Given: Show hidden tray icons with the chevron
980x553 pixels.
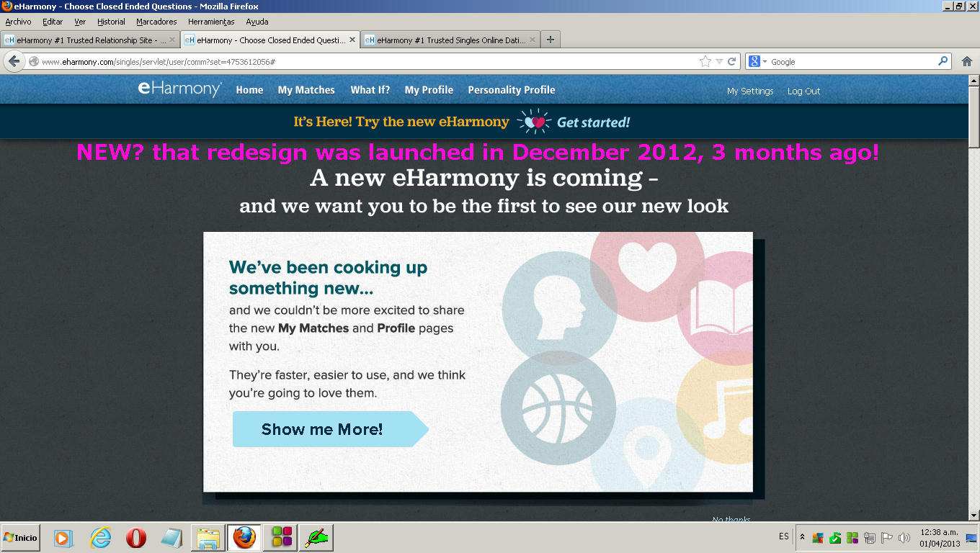Looking at the screenshot, I should point(802,537).
